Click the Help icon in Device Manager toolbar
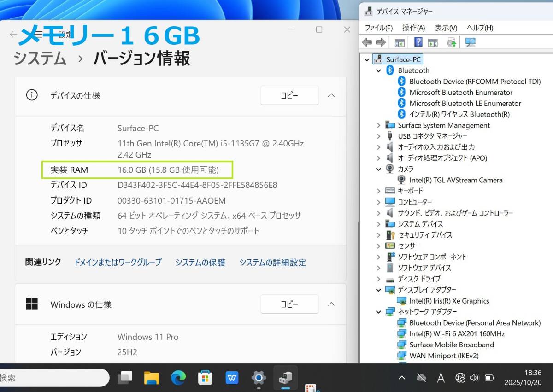The width and height of the screenshot is (553, 392). click(418, 43)
